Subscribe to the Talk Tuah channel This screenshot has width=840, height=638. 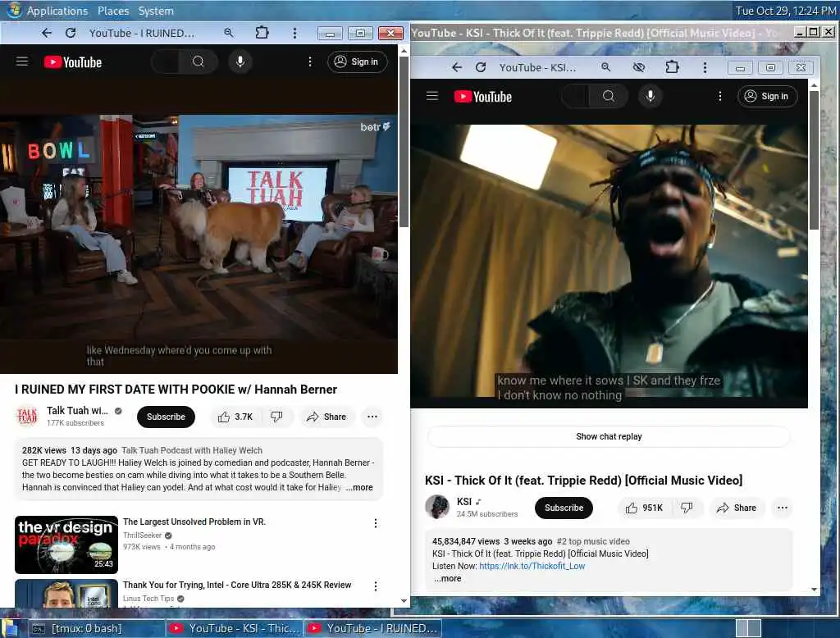coord(166,417)
